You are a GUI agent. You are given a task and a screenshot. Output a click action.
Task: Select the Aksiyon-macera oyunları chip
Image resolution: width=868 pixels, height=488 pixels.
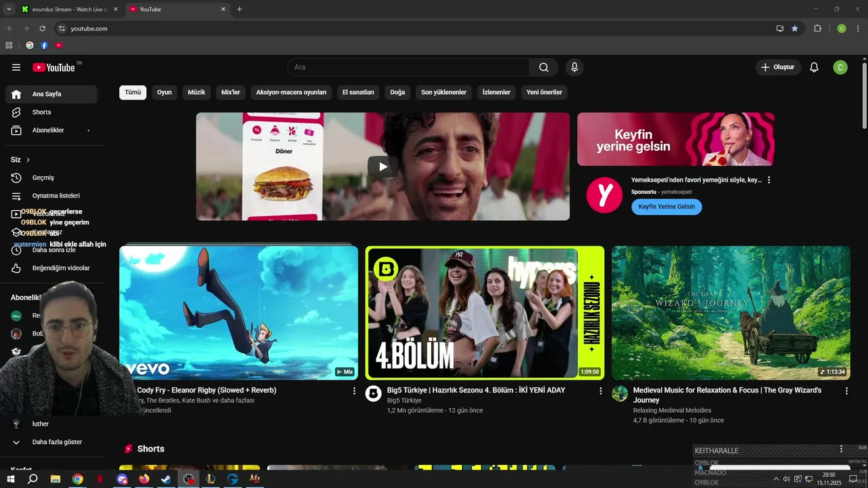coord(291,92)
